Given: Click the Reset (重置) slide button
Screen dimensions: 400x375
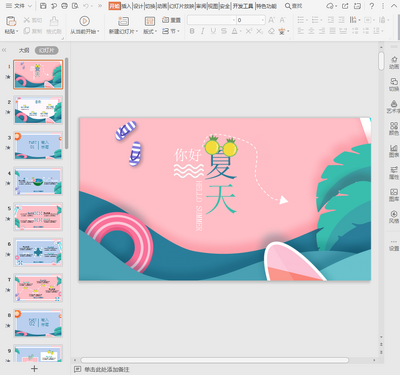Looking at the screenshot, I should pyautogui.click(x=171, y=20).
